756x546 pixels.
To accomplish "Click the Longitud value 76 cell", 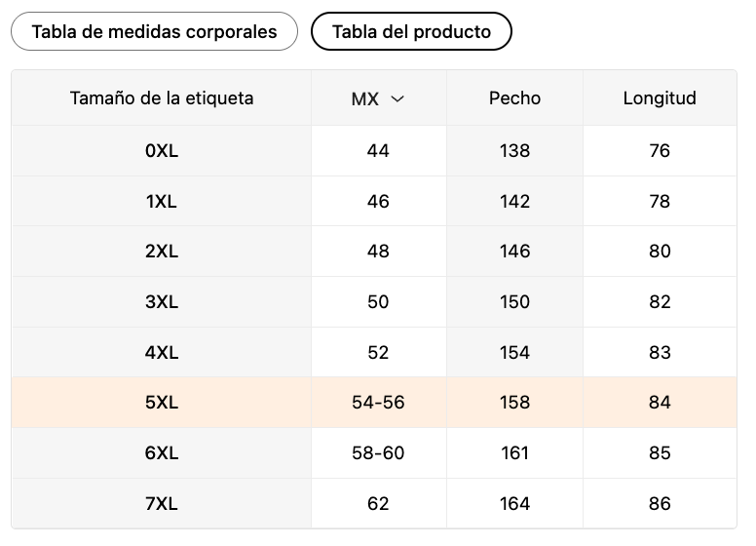I will click(660, 151).
